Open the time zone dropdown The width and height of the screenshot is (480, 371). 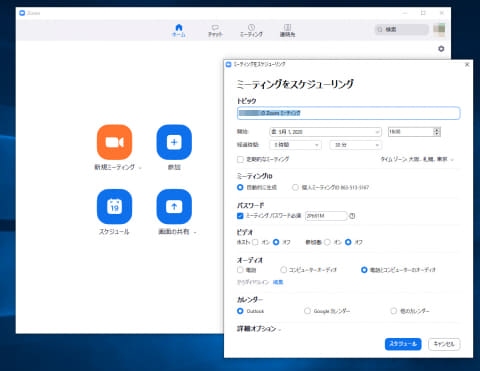(x=417, y=159)
